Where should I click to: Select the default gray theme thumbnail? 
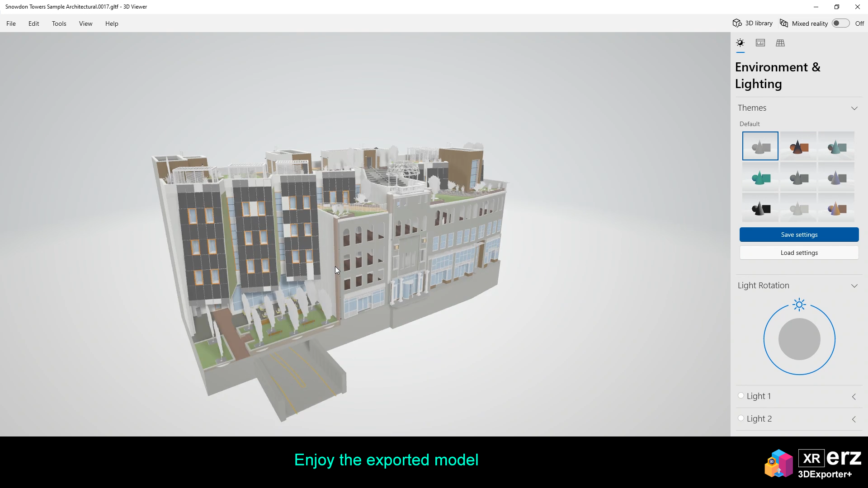click(x=760, y=146)
